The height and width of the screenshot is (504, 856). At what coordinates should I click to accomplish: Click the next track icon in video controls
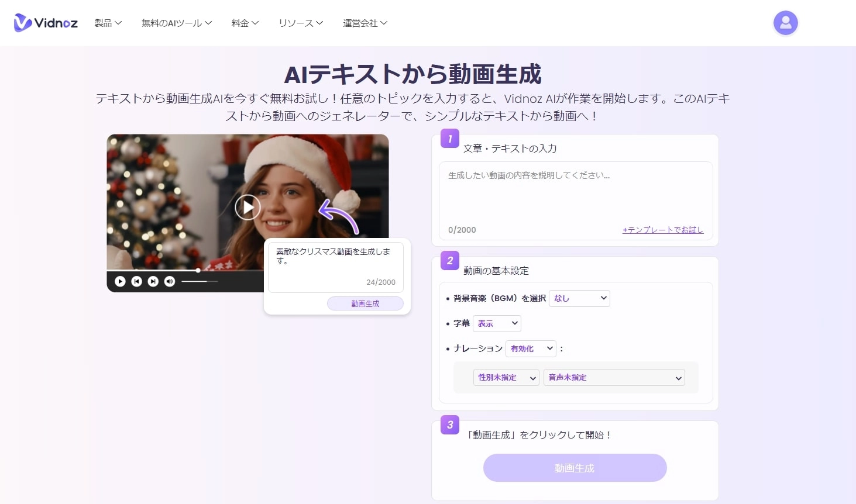pyautogui.click(x=153, y=281)
